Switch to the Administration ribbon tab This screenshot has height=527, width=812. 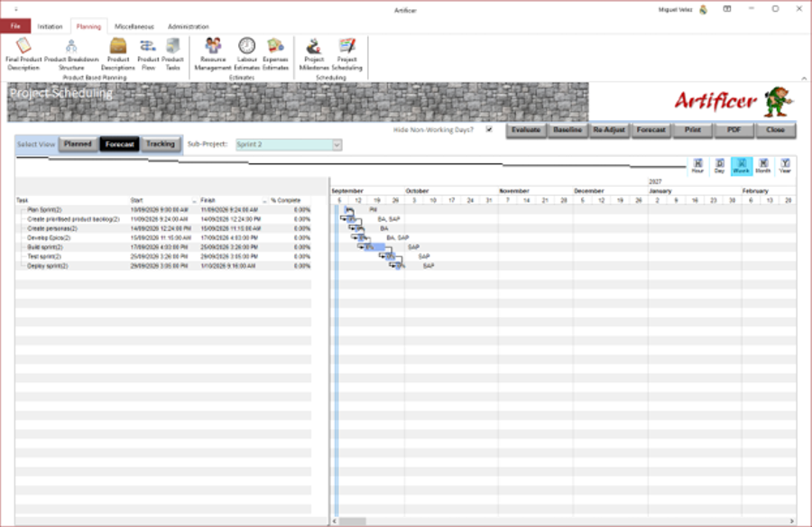click(189, 26)
